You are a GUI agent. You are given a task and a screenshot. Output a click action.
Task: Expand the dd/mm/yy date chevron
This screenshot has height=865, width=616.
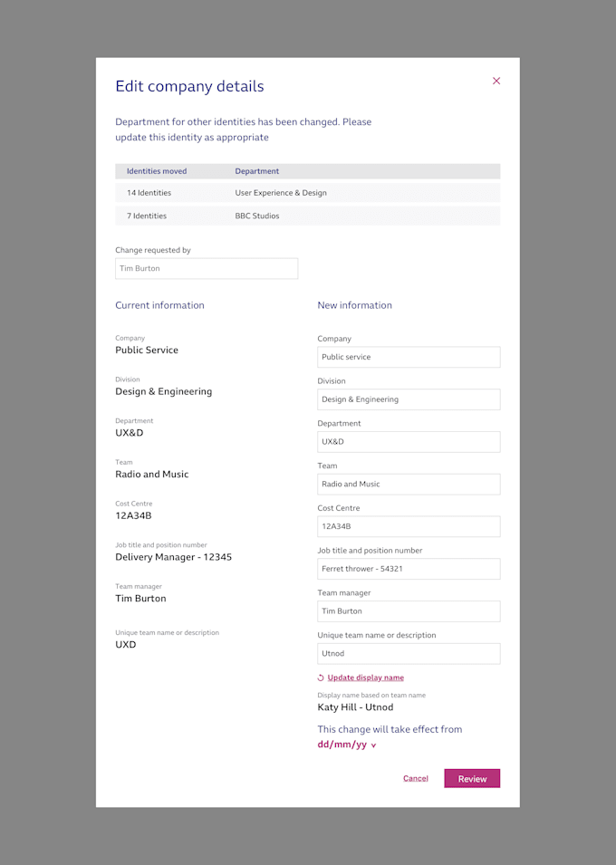(374, 745)
